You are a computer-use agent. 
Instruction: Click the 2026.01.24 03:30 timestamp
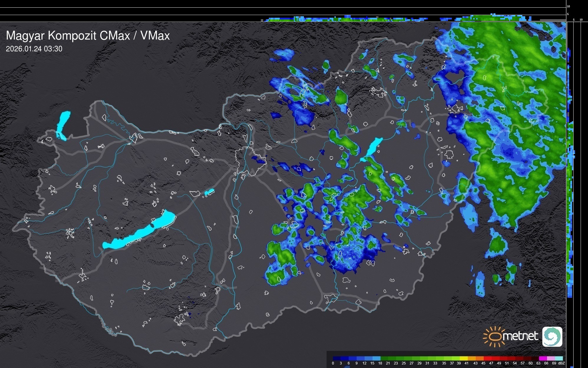tap(34, 49)
